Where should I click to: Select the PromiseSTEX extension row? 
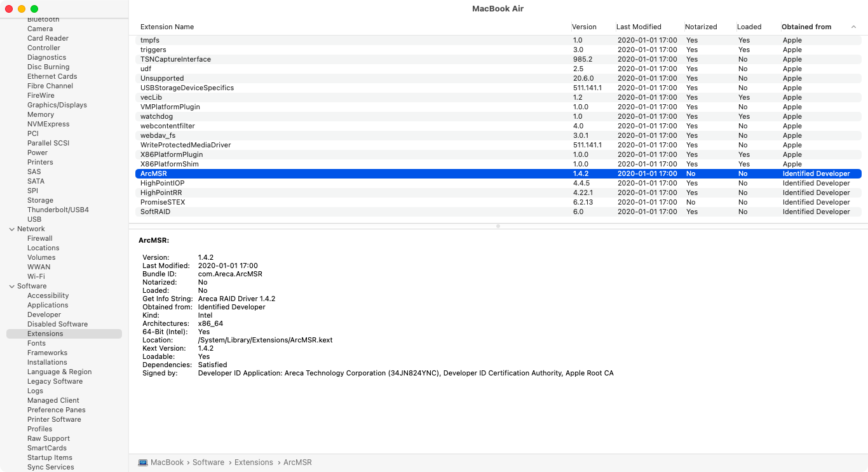[498, 202]
